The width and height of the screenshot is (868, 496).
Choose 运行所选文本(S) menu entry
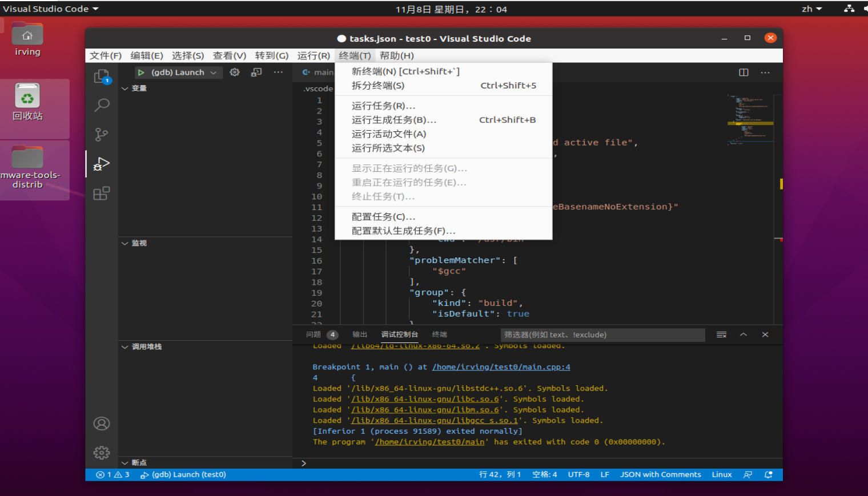444,148
